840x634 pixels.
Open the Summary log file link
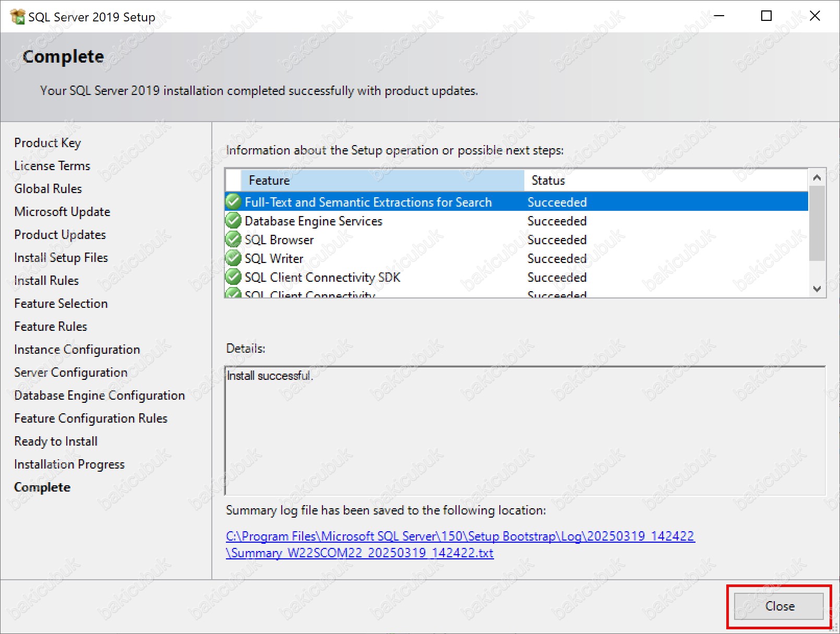(x=460, y=544)
